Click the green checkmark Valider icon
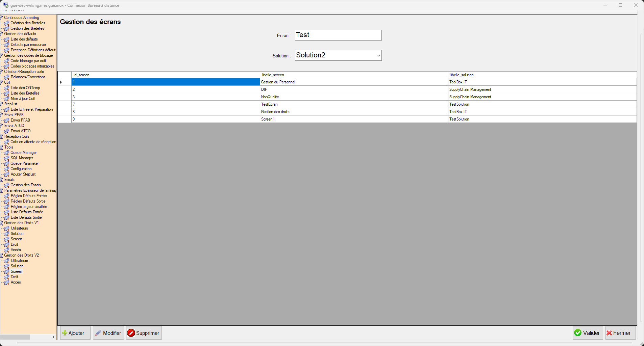Viewport: 644px width, 346px height. point(578,333)
